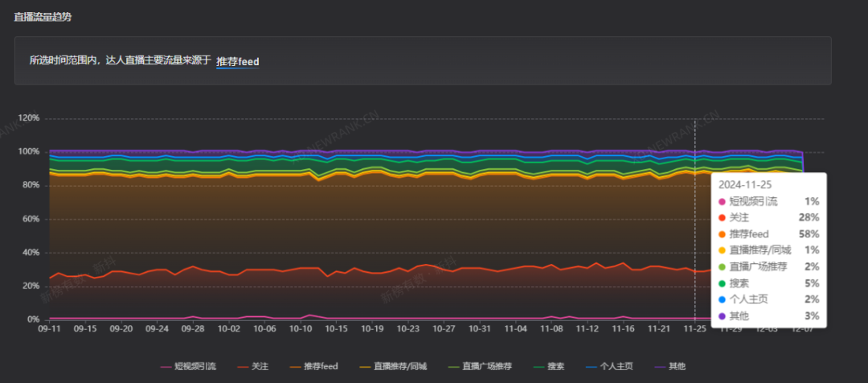Viewport: 868px width, 383px height.
Task: Click the 100% y-axis label
Action: [x=29, y=152]
